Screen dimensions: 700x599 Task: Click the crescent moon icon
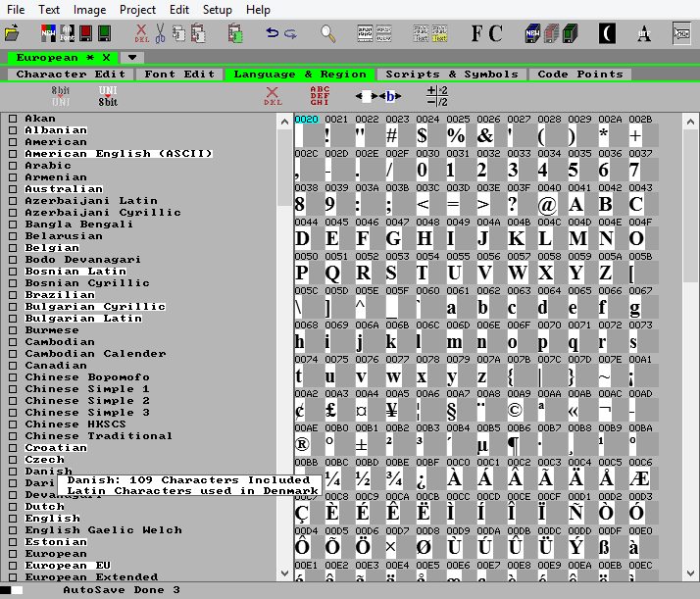(x=607, y=33)
